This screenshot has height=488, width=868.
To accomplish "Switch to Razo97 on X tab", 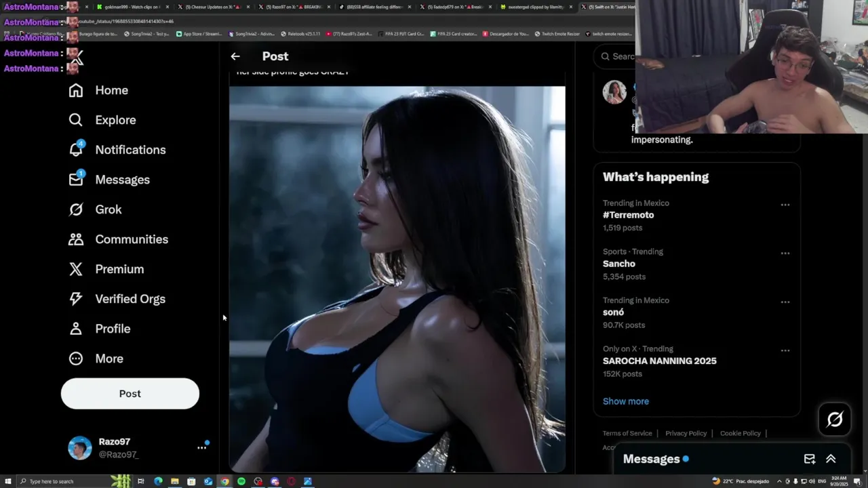I will tap(296, 7).
